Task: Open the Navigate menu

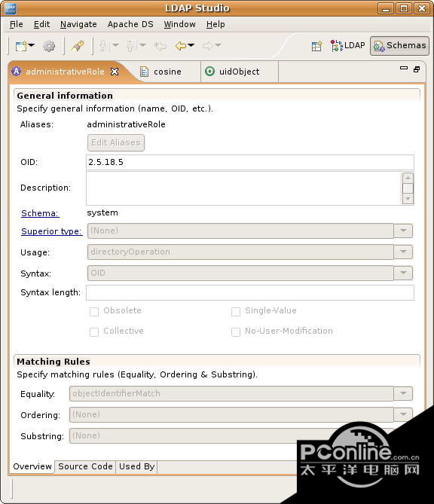Action: [x=78, y=24]
